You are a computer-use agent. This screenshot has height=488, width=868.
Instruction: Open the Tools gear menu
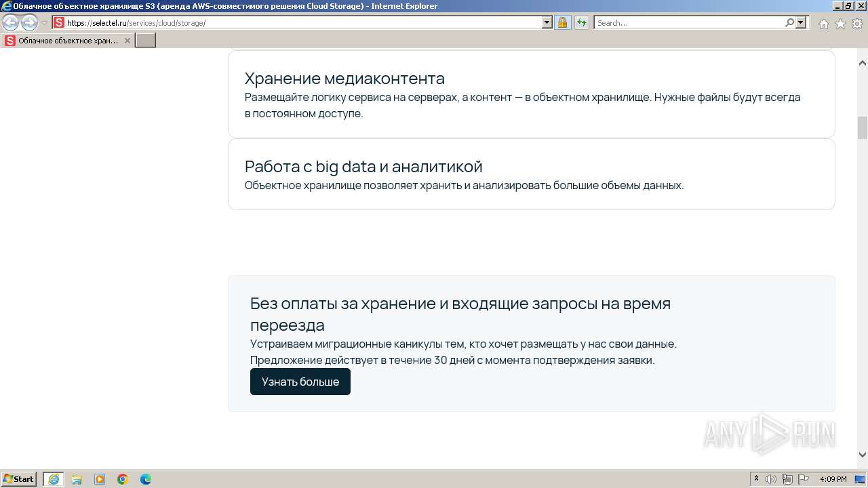coord(857,24)
